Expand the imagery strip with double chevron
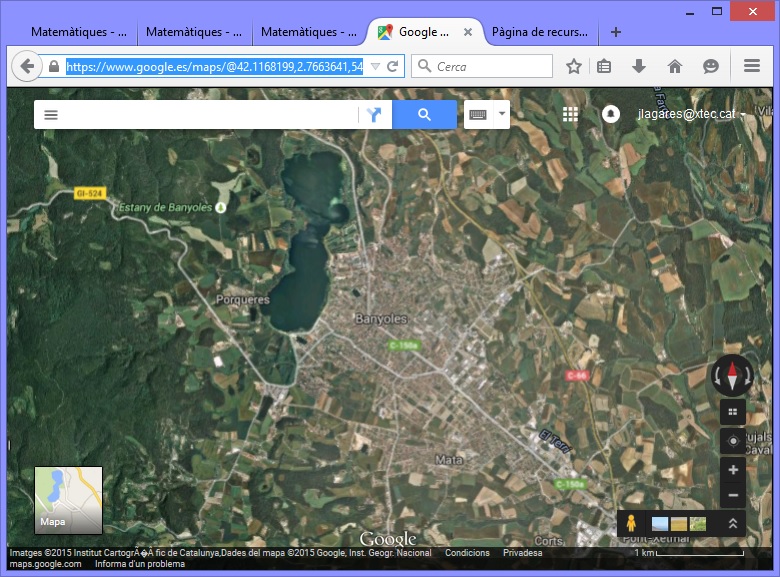 732,523
